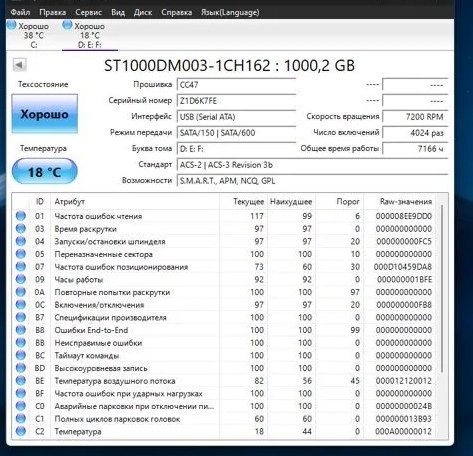473x456 pixels.
Task: Switch to the D: E: F: disk tab
Action: pos(90,35)
